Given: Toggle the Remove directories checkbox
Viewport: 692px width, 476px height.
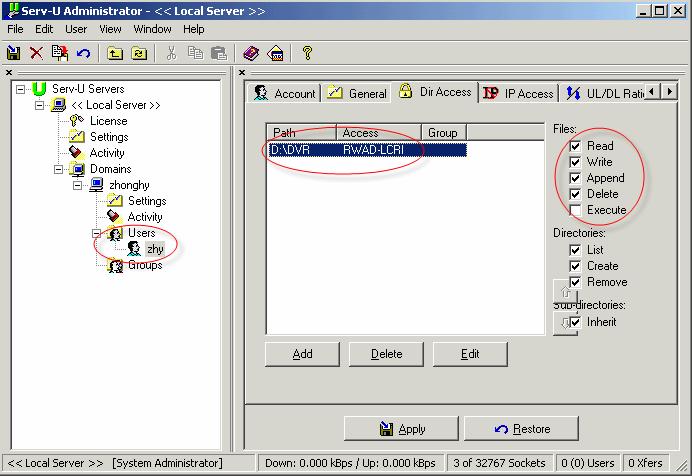Looking at the screenshot, I should [x=575, y=282].
